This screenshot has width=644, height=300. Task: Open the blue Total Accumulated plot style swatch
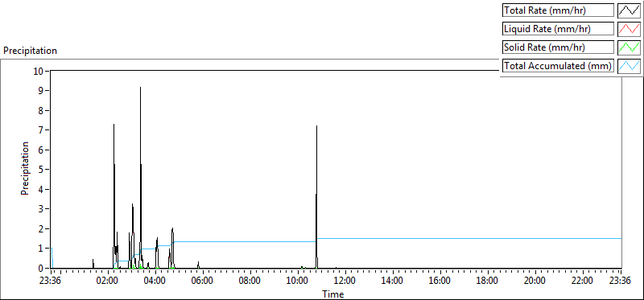[630, 66]
